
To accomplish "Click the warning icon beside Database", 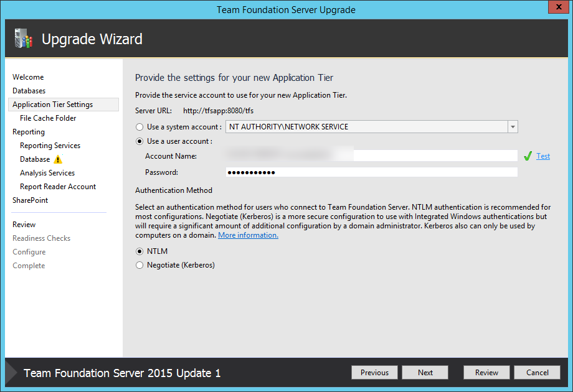I will (57, 159).
